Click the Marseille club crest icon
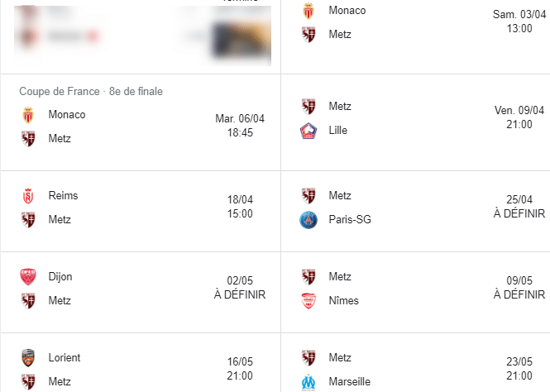550x392 pixels. [308, 382]
